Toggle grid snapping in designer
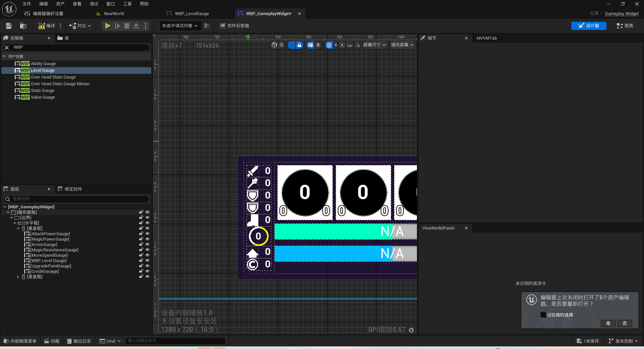The image size is (644, 349). coord(329,45)
